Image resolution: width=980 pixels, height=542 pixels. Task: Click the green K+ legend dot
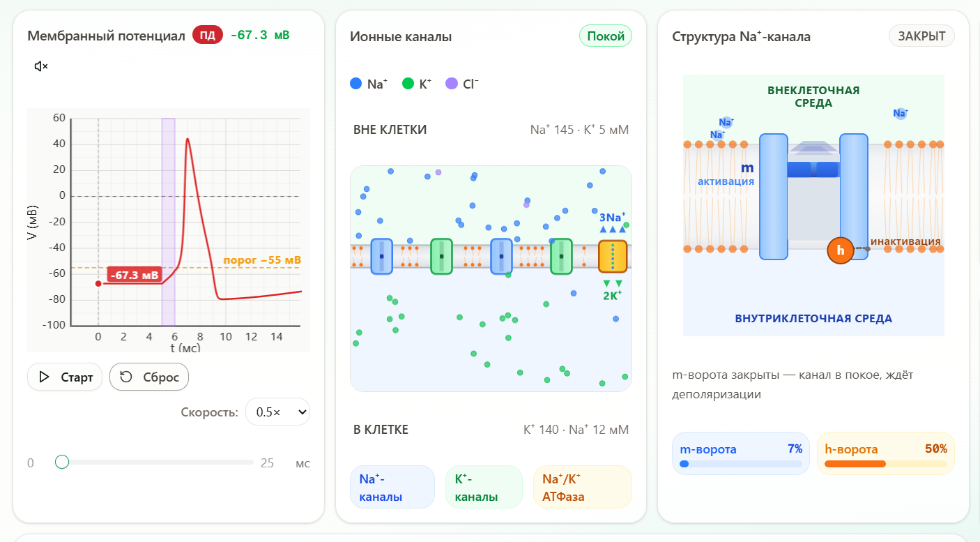[408, 84]
